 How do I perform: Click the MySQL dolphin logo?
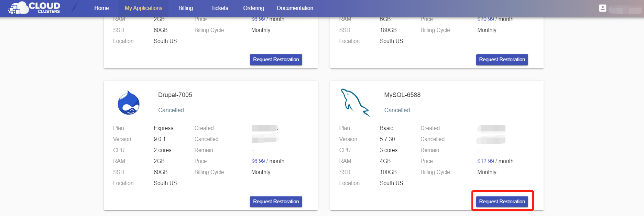tap(355, 102)
